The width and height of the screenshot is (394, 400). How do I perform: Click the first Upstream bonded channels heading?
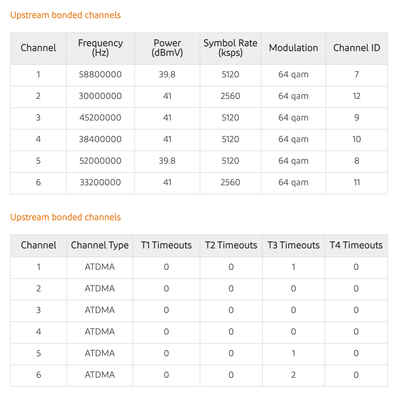65,15
